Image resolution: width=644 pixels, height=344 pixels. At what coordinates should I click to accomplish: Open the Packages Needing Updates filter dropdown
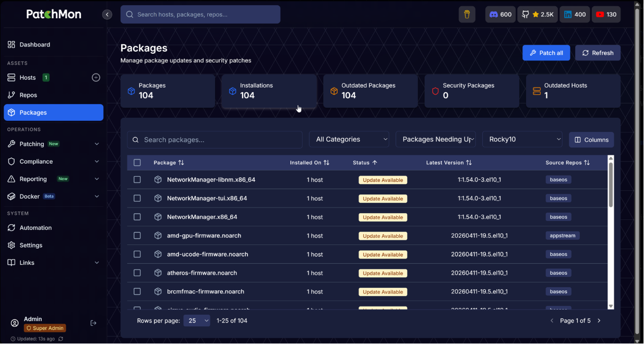point(436,140)
